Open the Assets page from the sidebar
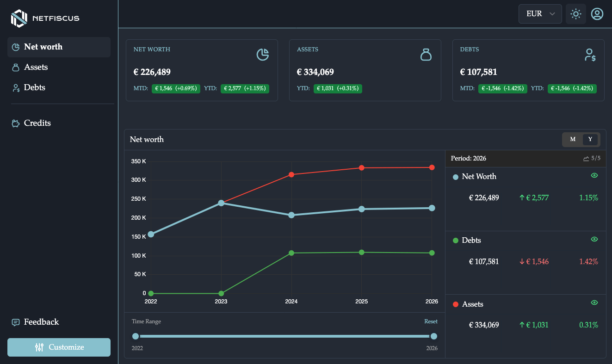Image resolution: width=612 pixels, height=364 pixels. click(x=36, y=67)
